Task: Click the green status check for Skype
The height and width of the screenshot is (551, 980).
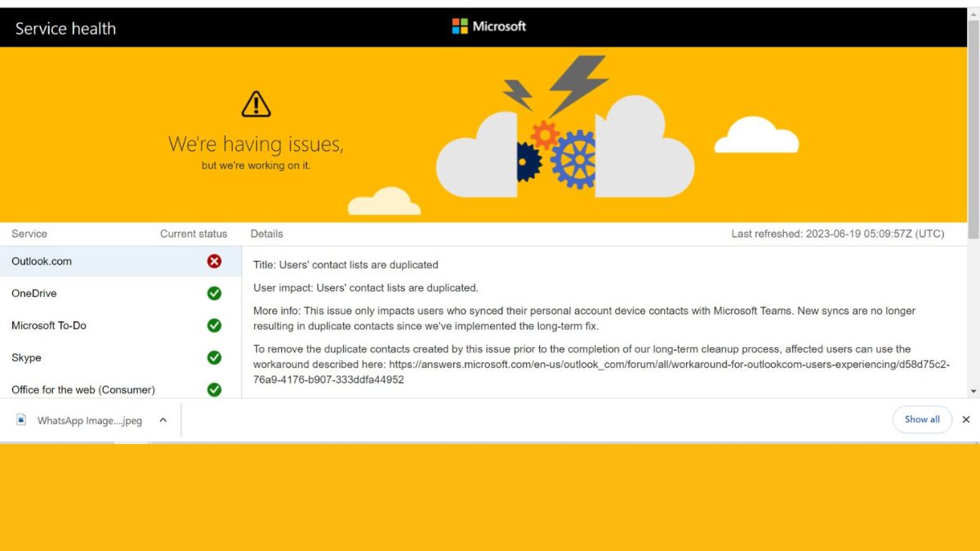Action: (x=214, y=358)
